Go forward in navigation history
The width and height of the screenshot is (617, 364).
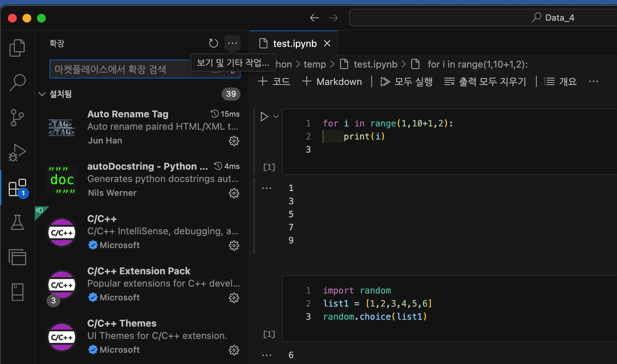coord(333,18)
